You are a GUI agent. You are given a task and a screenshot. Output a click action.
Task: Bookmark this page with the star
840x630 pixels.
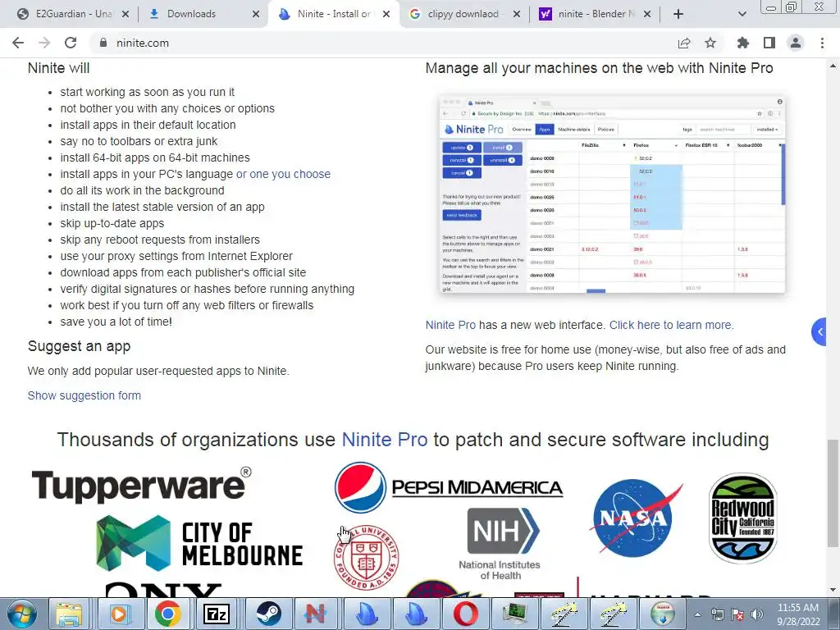710,43
